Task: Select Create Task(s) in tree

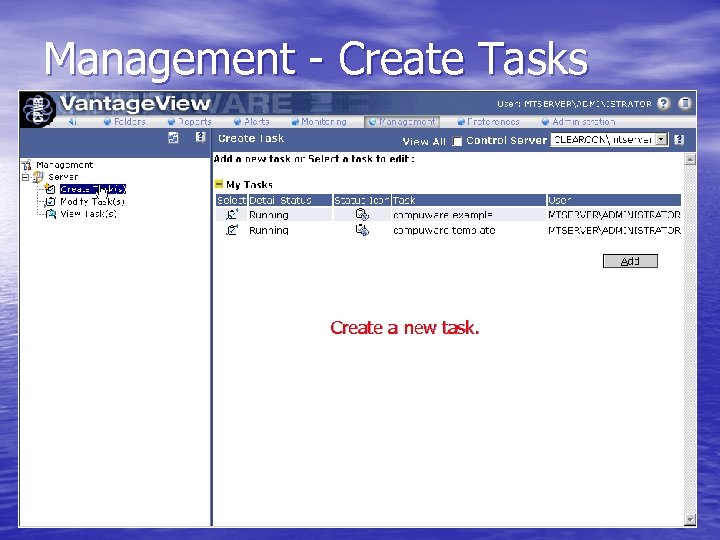Action: point(93,189)
